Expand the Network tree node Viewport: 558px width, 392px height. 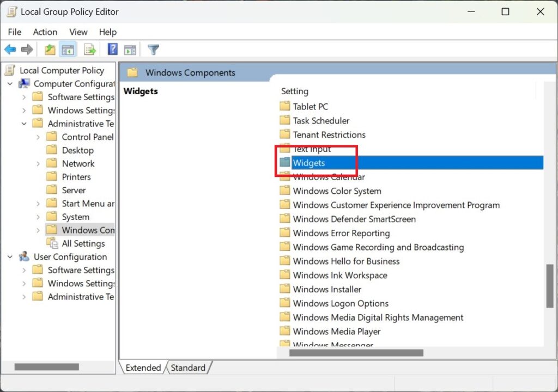(x=38, y=164)
